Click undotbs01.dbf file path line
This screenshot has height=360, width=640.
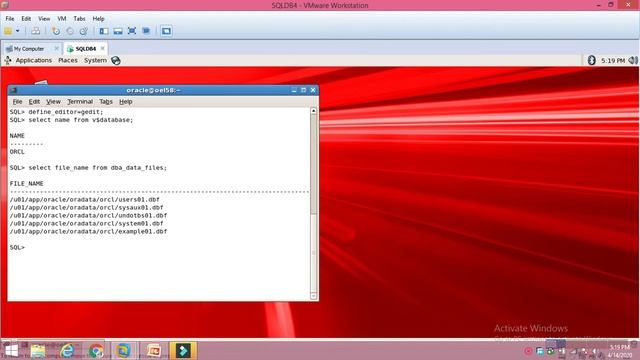pos(88,216)
